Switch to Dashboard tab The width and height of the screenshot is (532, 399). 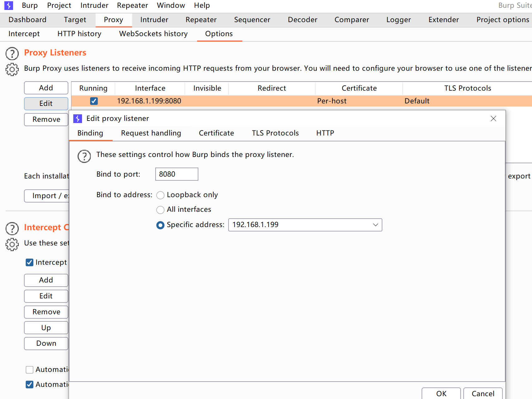pos(27,20)
